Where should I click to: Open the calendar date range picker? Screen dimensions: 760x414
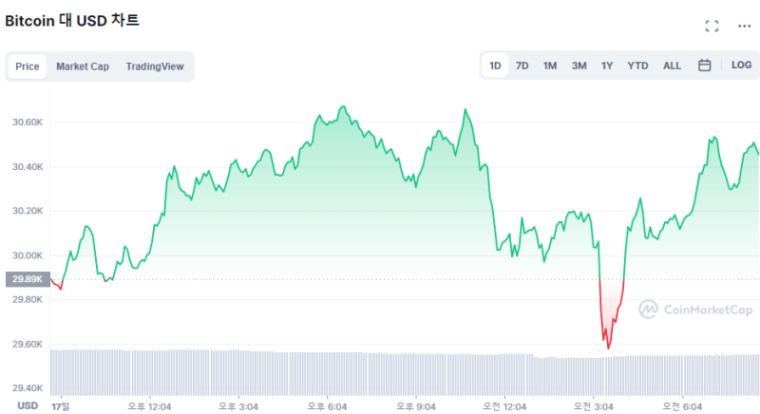pos(704,66)
